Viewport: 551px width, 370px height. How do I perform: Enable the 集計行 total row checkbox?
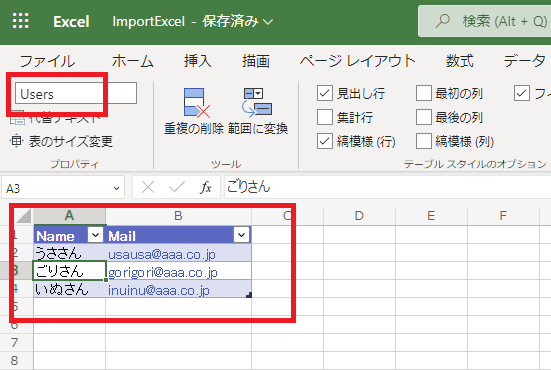pyautogui.click(x=325, y=117)
